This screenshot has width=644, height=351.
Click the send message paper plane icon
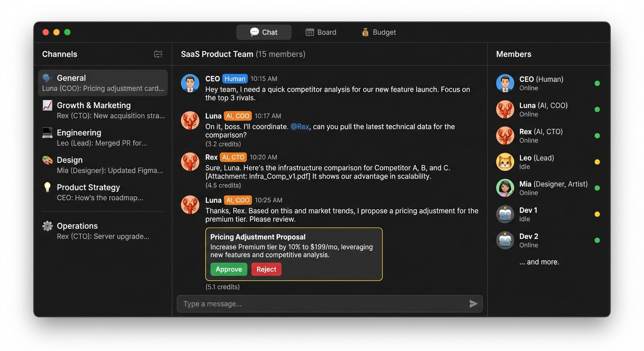pyautogui.click(x=473, y=303)
